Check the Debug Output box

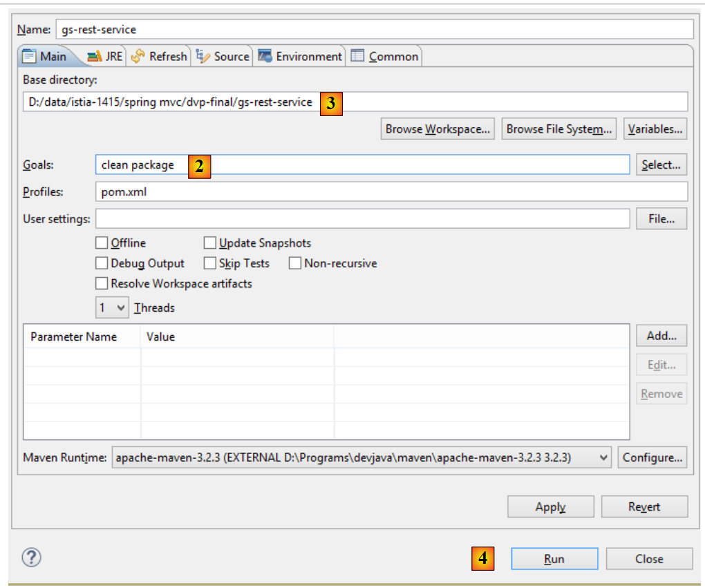pos(102,263)
